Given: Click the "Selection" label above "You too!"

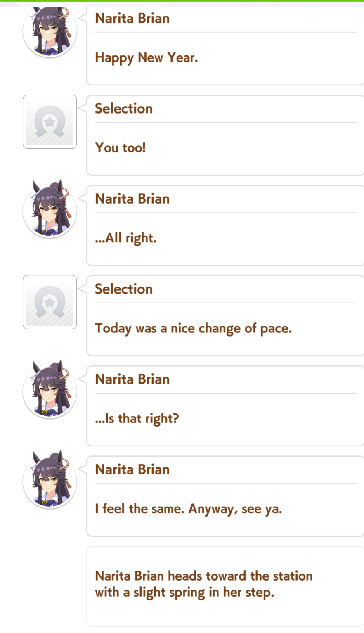Looking at the screenshot, I should click(124, 109).
